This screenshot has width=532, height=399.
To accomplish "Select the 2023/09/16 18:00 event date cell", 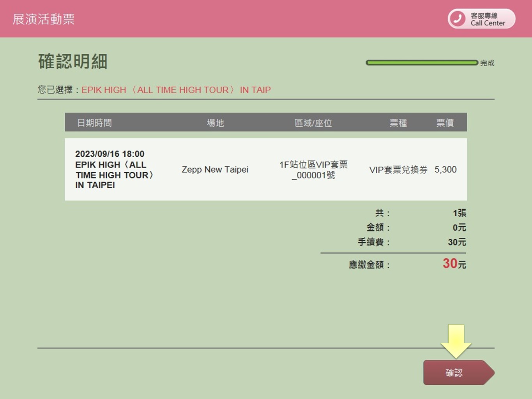I will 110,154.
